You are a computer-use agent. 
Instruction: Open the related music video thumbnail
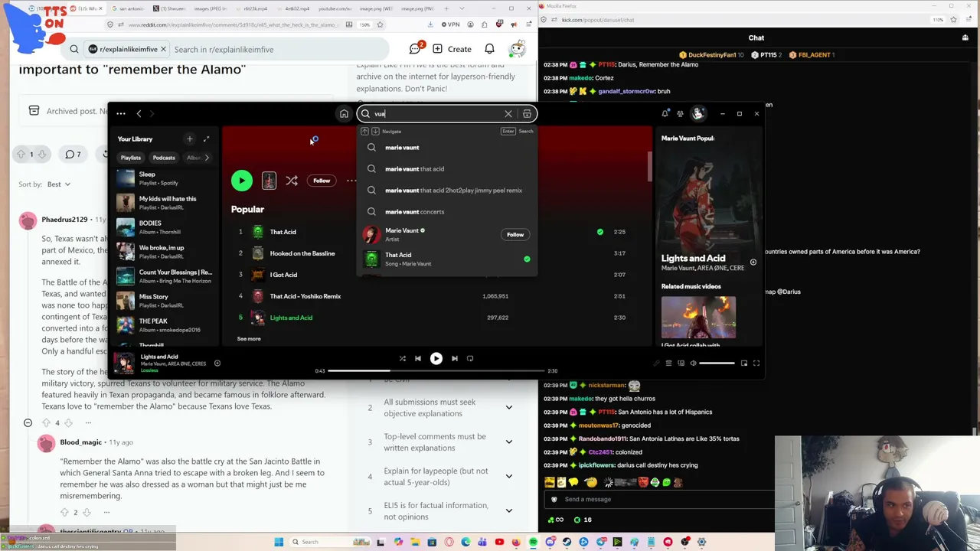(698, 318)
